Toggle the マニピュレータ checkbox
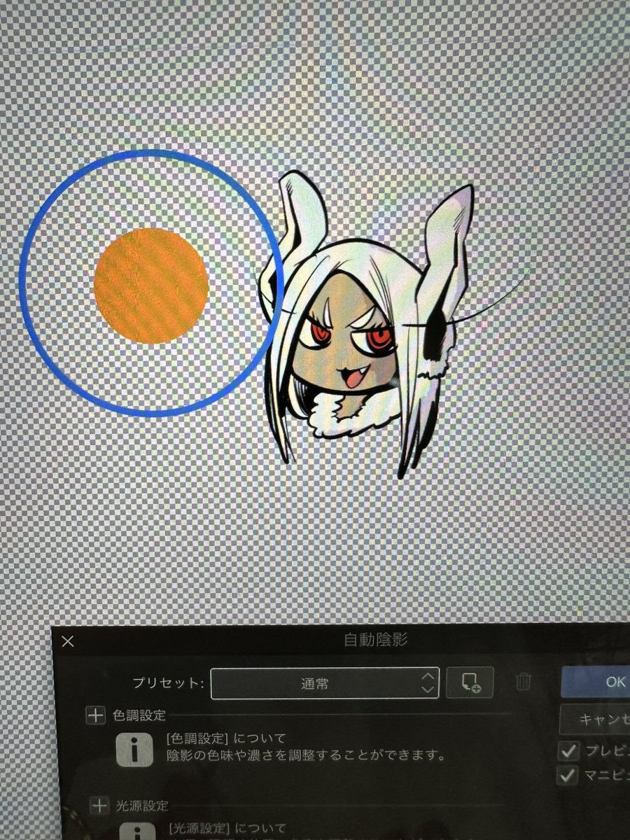Image resolution: width=630 pixels, height=840 pixels. 568,776
